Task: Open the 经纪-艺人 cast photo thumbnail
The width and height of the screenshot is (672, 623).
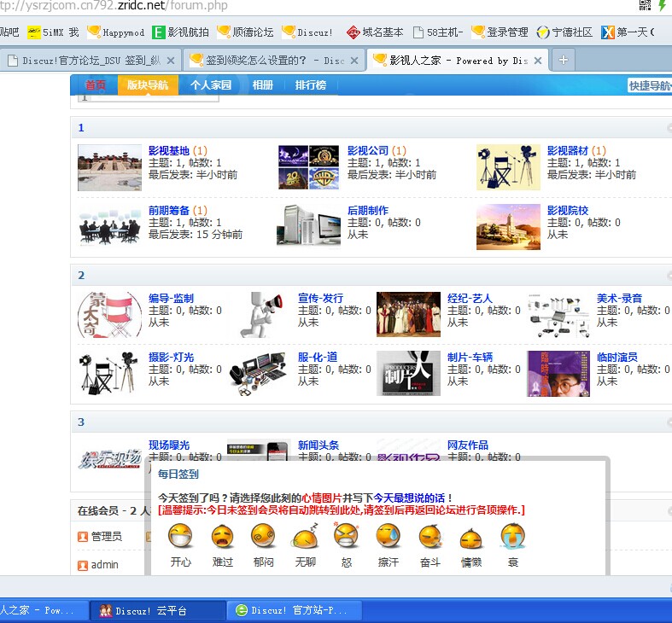Action: tap(408, 315)
